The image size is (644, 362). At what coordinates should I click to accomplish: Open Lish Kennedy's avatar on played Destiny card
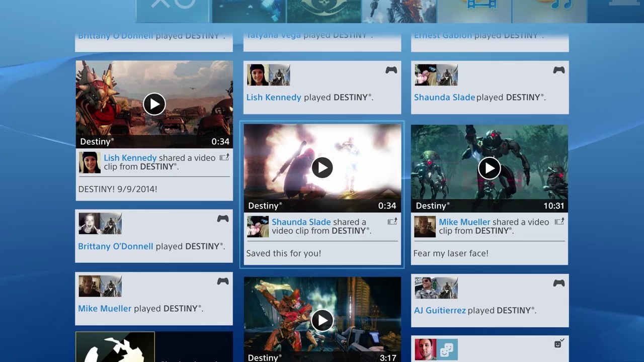click(257, 75)
